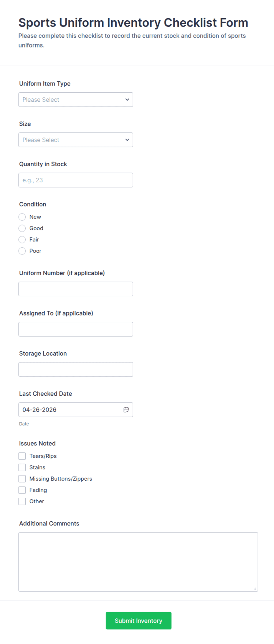Click in the Quantity in Stock field

point(76,180)
